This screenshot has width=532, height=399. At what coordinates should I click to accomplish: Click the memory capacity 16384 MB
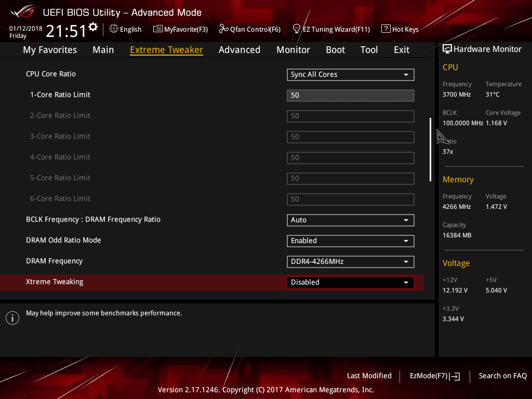point(457,235)
